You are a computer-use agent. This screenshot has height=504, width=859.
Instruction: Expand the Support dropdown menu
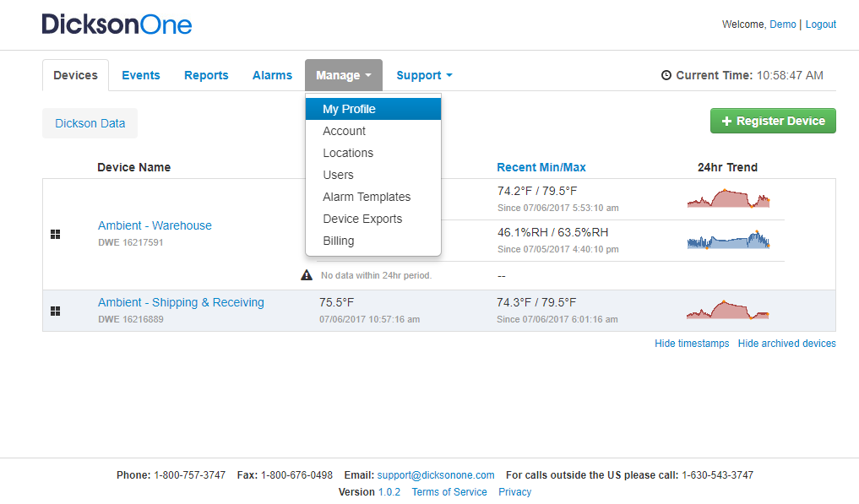(x=424, y=75)
